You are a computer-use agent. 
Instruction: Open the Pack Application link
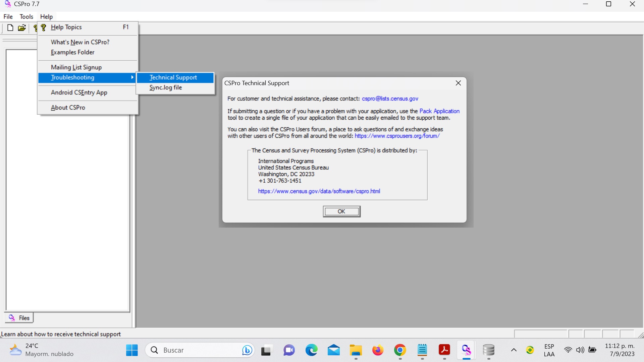[439, 111]
